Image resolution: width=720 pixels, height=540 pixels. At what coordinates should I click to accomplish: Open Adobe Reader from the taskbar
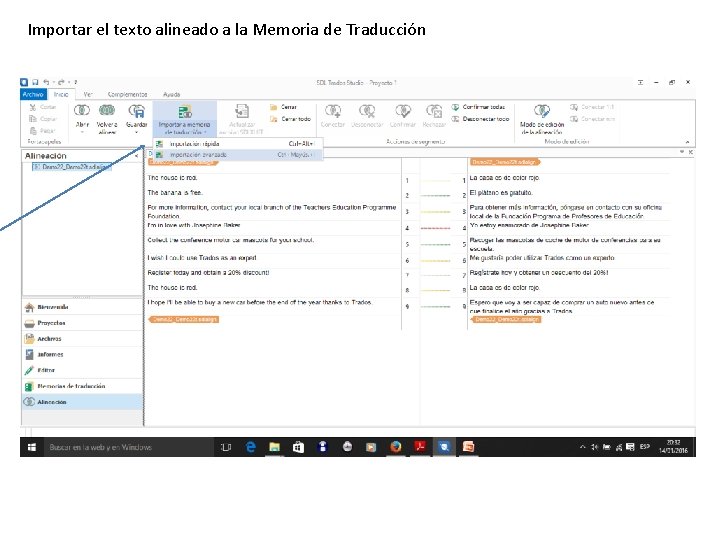420,447
